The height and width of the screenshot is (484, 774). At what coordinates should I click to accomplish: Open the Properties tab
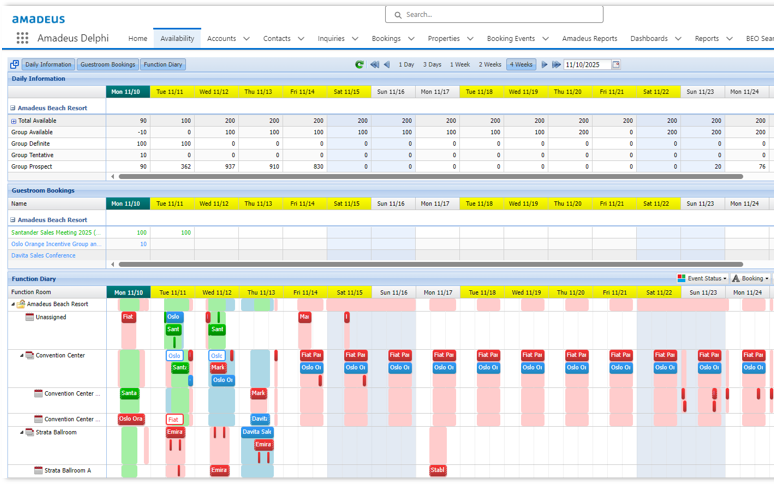443,38
